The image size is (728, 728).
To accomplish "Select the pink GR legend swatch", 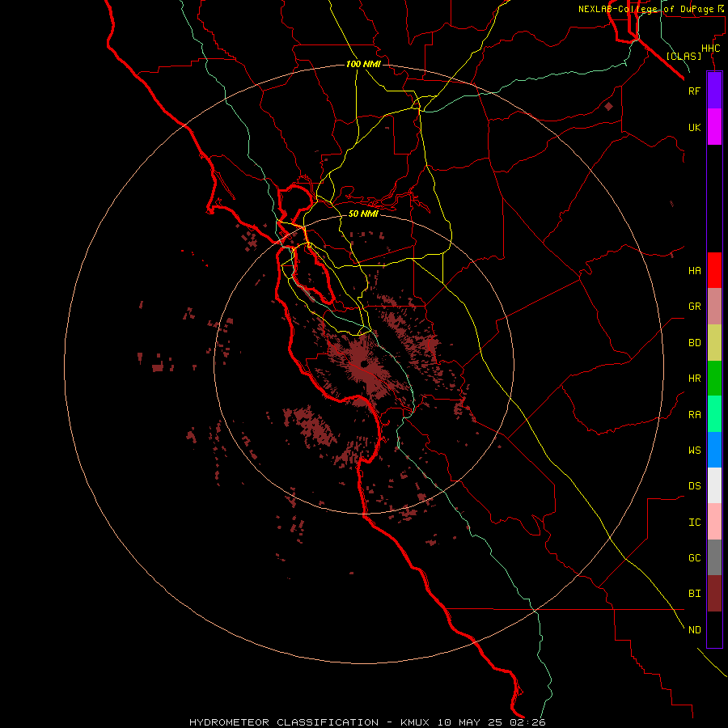I will click(x=714, y=307).
